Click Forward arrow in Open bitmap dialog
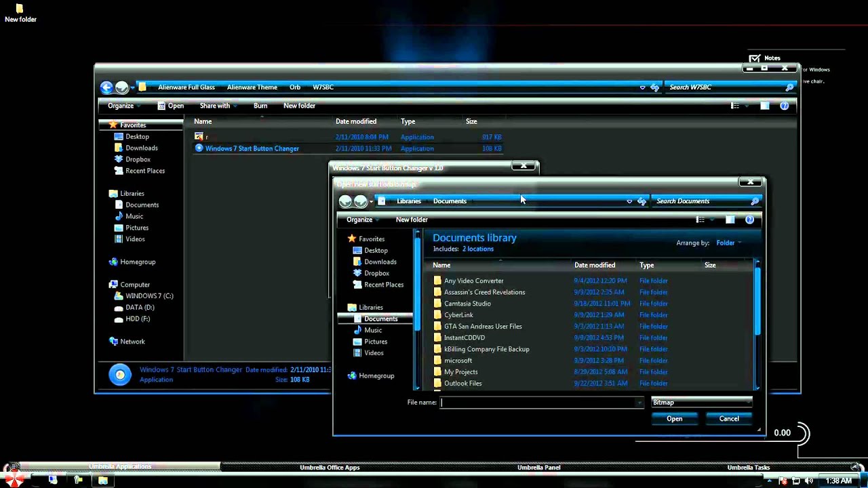The height and width of the screenshot is (488, 868). 361,201
